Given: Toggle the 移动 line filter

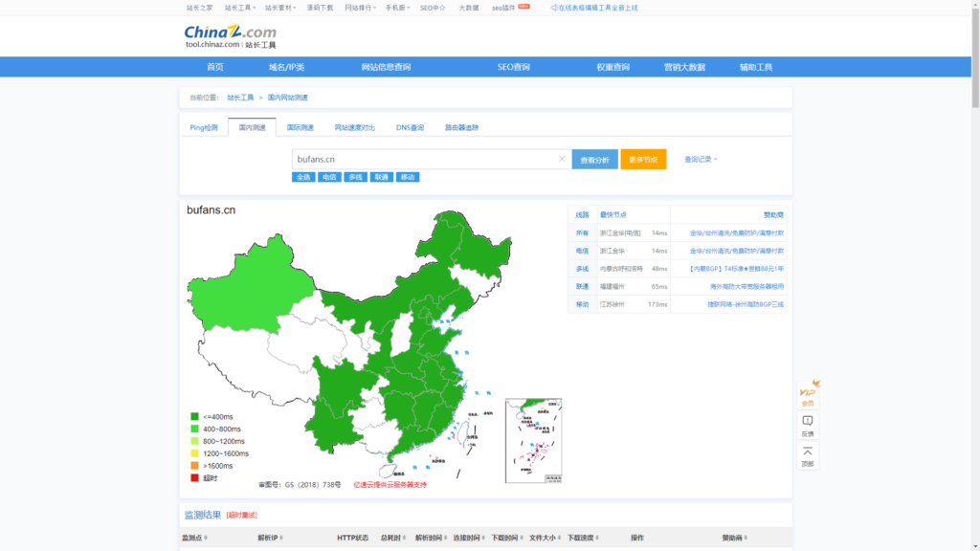Looking at the screenshot, I should 408,177.
